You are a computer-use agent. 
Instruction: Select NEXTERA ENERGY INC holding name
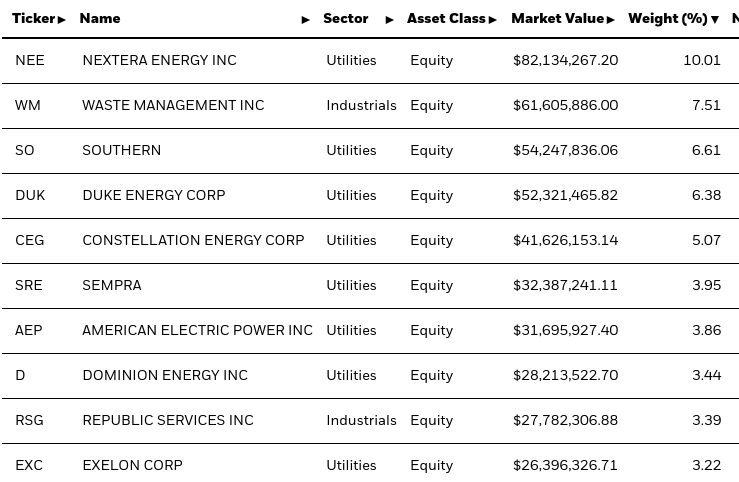pos(159,60)
